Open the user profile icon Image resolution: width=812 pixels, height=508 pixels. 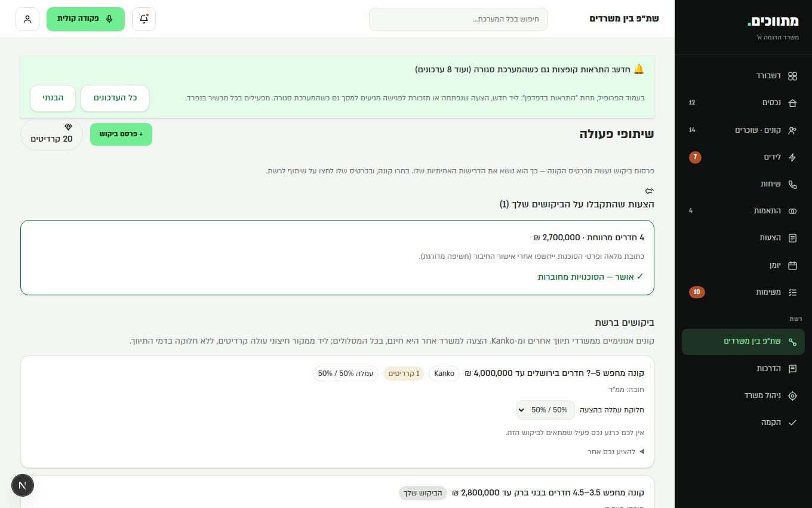27,19
